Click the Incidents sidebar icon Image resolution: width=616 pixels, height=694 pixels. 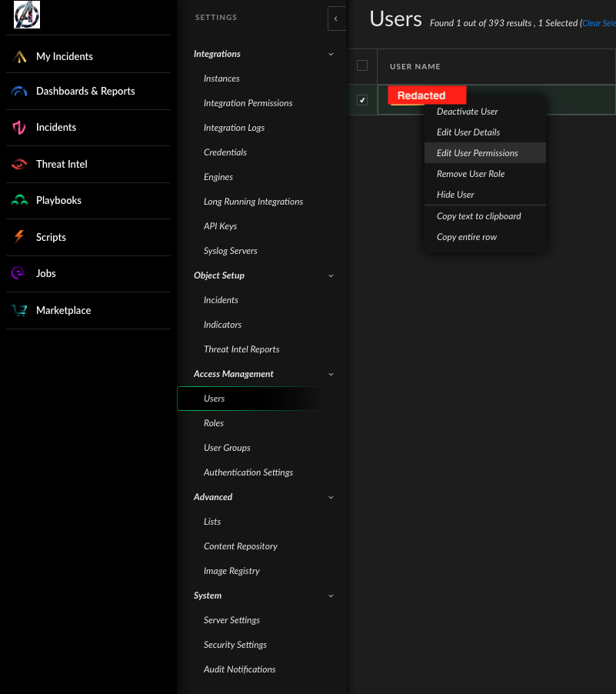coord(20,127)
